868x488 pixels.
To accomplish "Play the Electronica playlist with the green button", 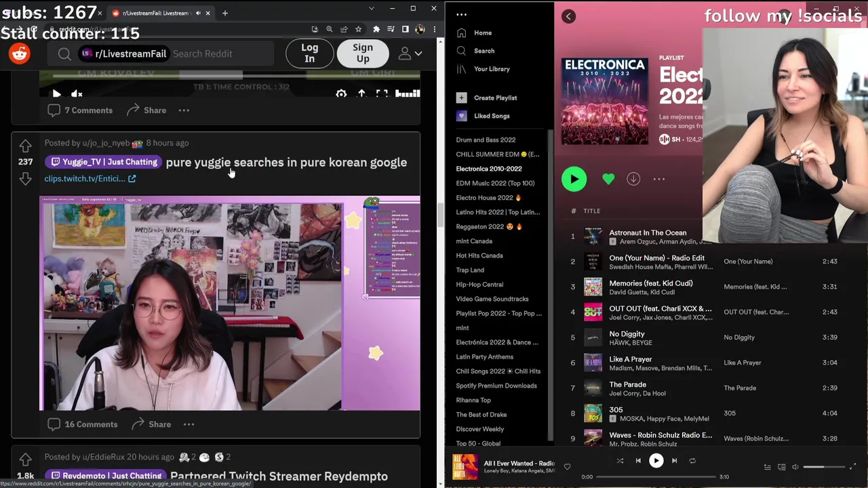I will click(574, 179).
